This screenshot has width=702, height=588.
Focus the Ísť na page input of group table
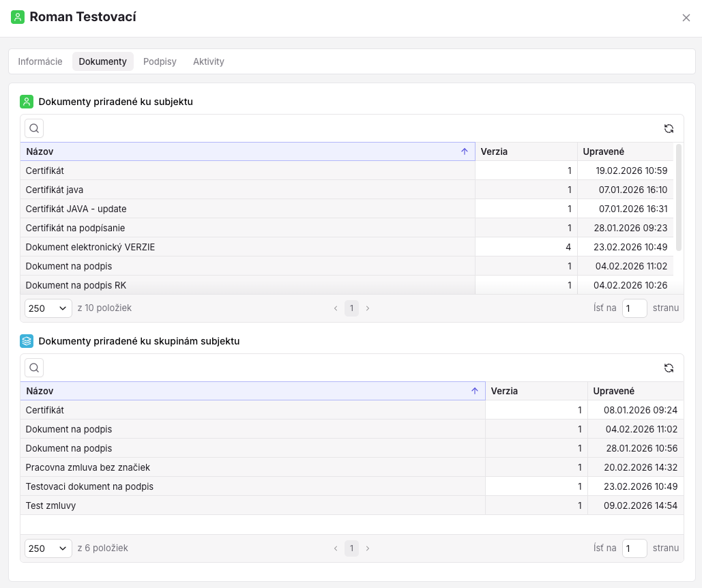[634, 548]
